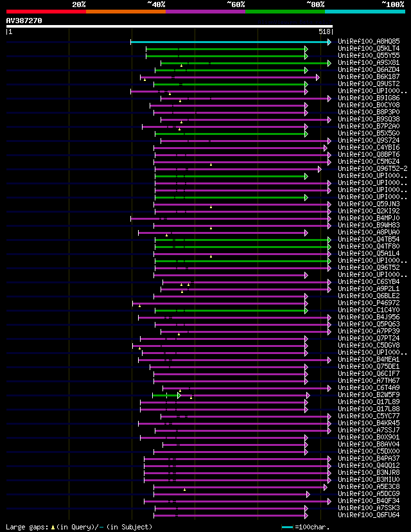The image size is (411, 532).
Task: Select the UniRef100_C5DGV8 label
Action: pyautogui.click(x=369, y=346)
